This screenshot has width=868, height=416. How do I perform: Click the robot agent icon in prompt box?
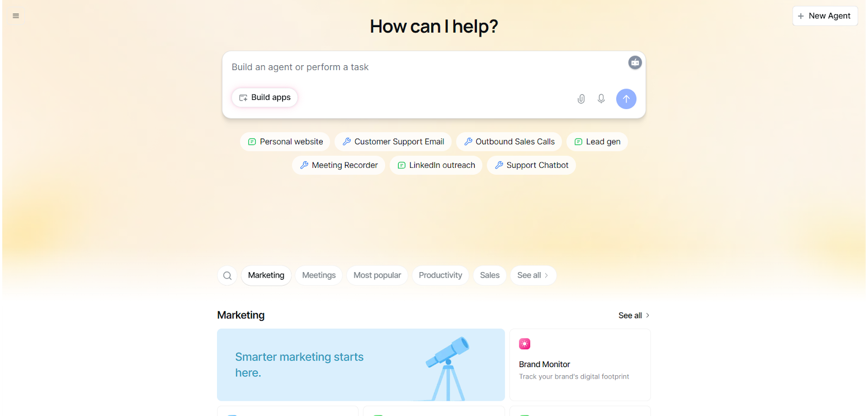click(x=635, y=62)
